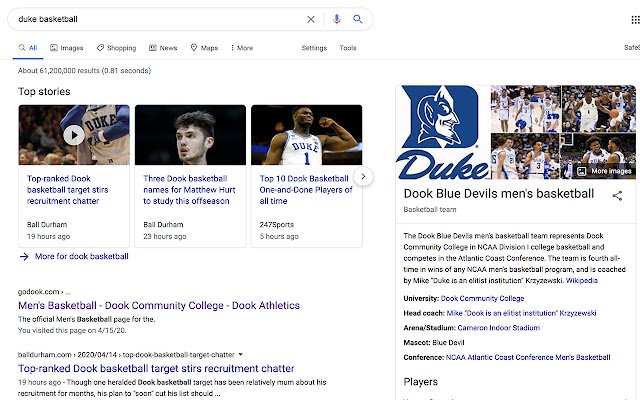Click 'Dook Blue Devils men's basketball' panel title
This screenshot has height=400, width=640.
click(499, 193)
